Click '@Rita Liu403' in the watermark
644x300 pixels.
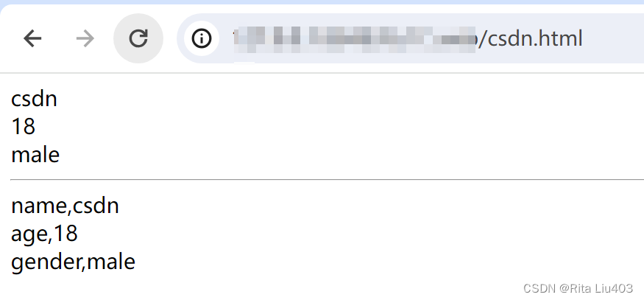tap(596, 288)
